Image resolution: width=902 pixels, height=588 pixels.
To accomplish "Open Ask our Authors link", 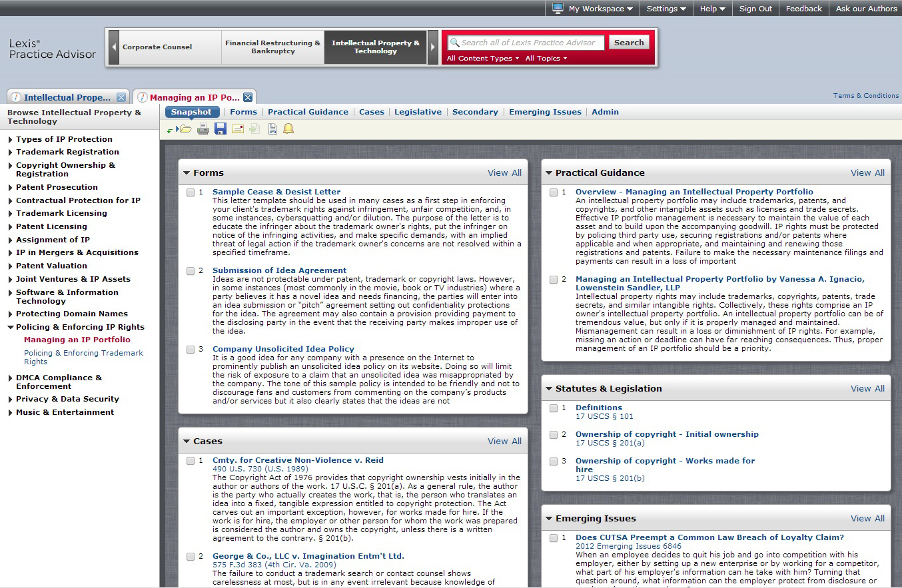I will (x=866, y=9).
